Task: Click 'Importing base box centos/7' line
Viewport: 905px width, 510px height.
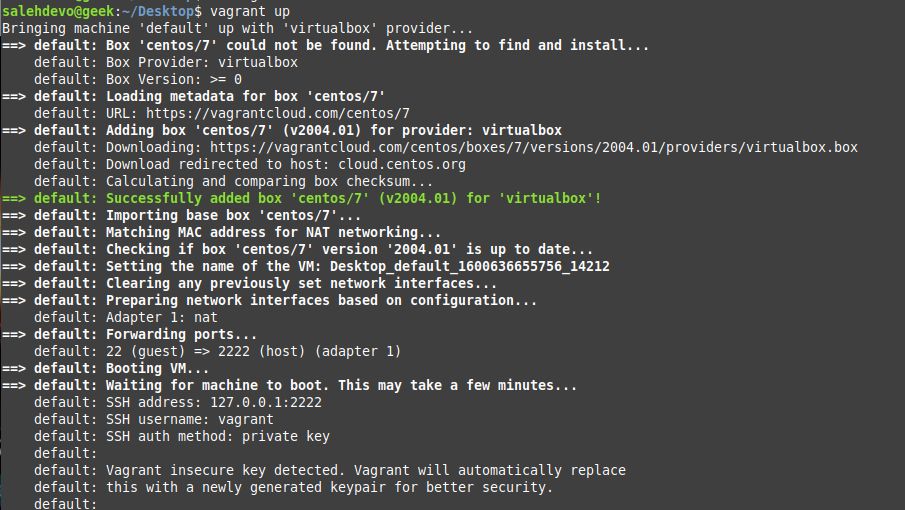Action: click(233, 215)
